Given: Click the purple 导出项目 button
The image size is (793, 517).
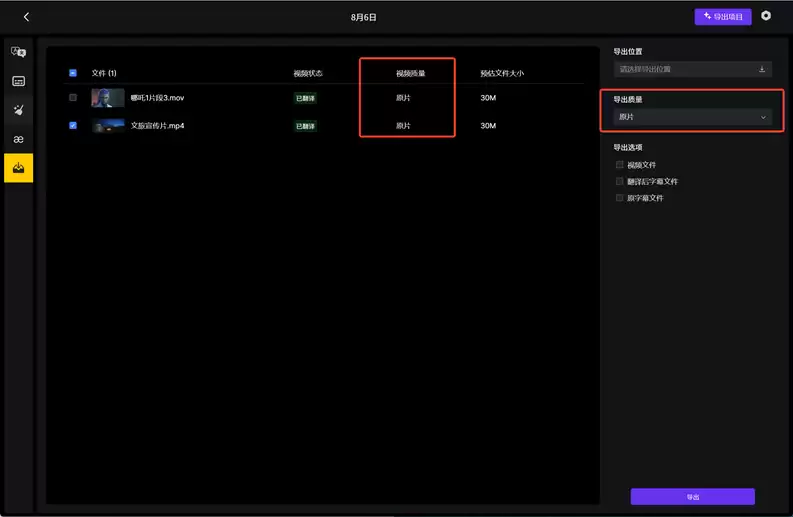Looking at the screenshot, I should (723, 17).
